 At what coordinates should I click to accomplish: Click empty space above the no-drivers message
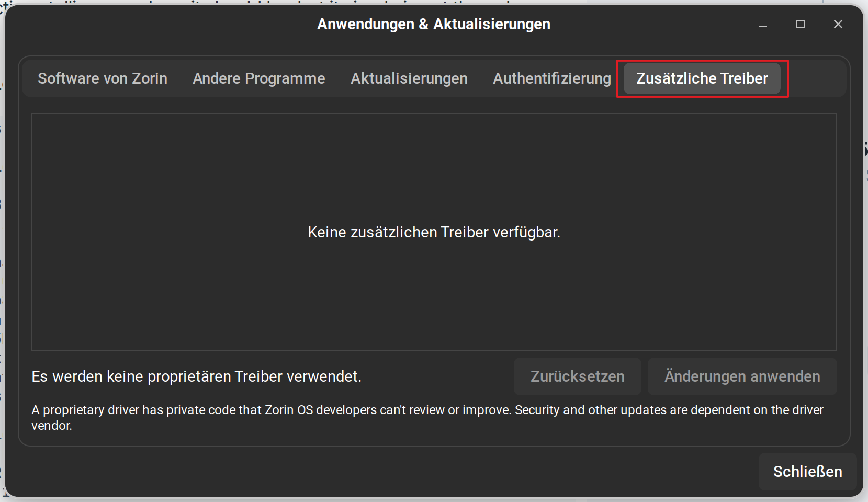[x=434, y=167]
